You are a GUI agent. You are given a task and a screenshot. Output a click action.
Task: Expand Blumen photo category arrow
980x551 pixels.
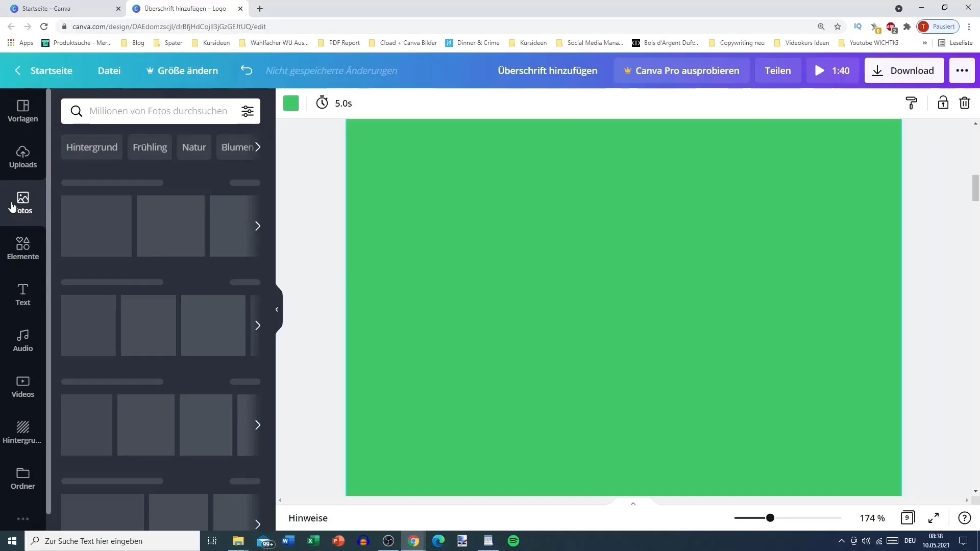coord(257,146)
